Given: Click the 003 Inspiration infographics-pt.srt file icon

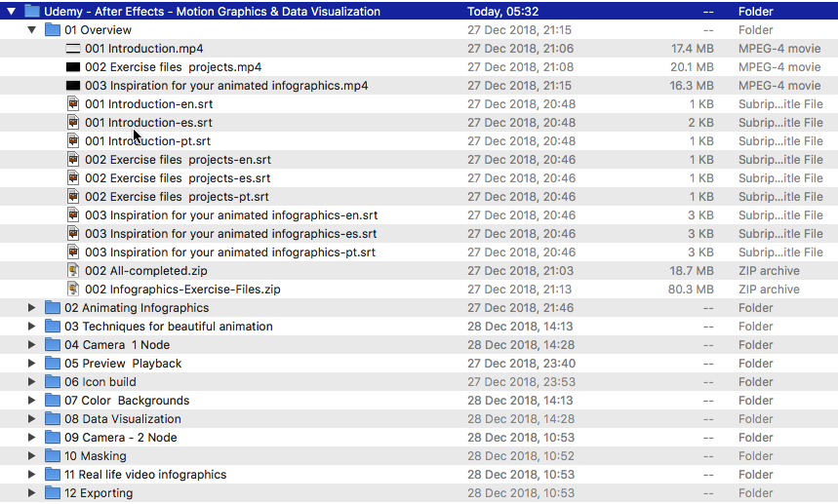Looking at the screenshot, I should (x=73, y=252).
